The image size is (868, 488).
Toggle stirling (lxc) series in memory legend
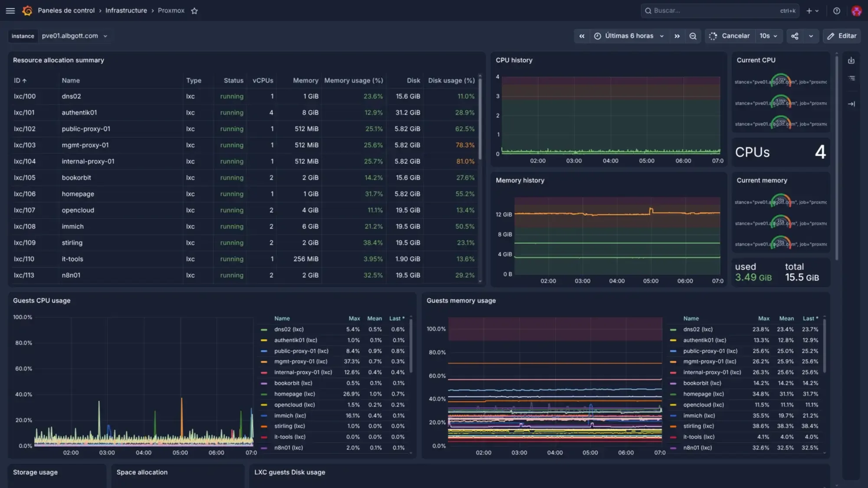tap(698, 426)
